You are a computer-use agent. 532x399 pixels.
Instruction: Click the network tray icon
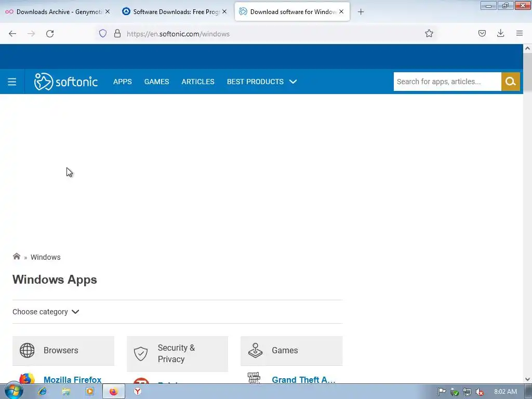pos(467,392)
